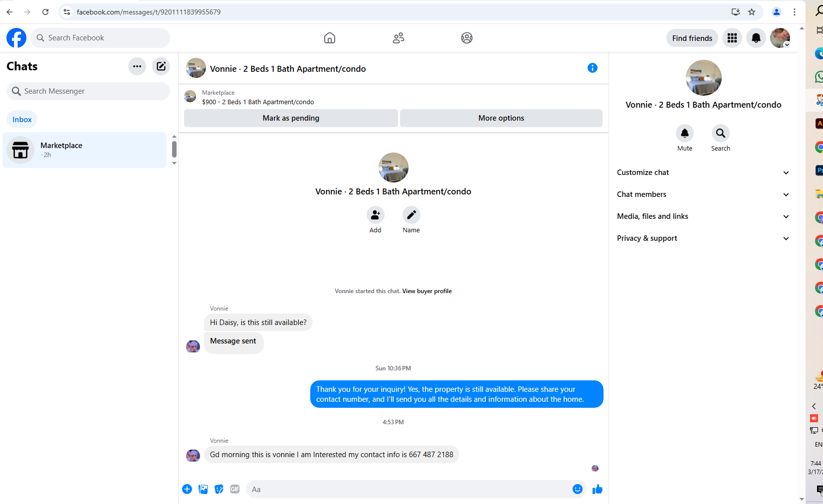823x504 pixels.
Task: Bookmark this page with star icon
Action: pyautogui.click(x=752, y=12)
